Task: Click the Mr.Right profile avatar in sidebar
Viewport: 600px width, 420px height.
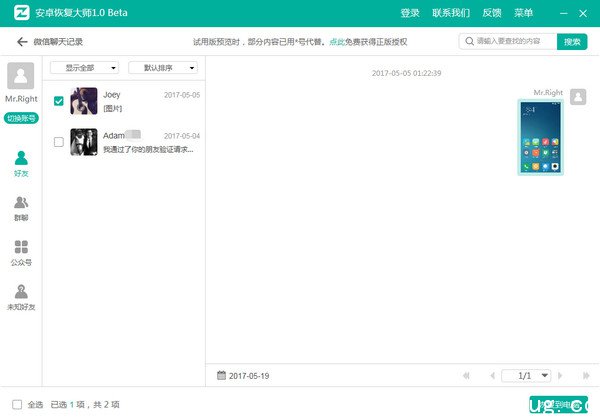Action: [21, 76]
